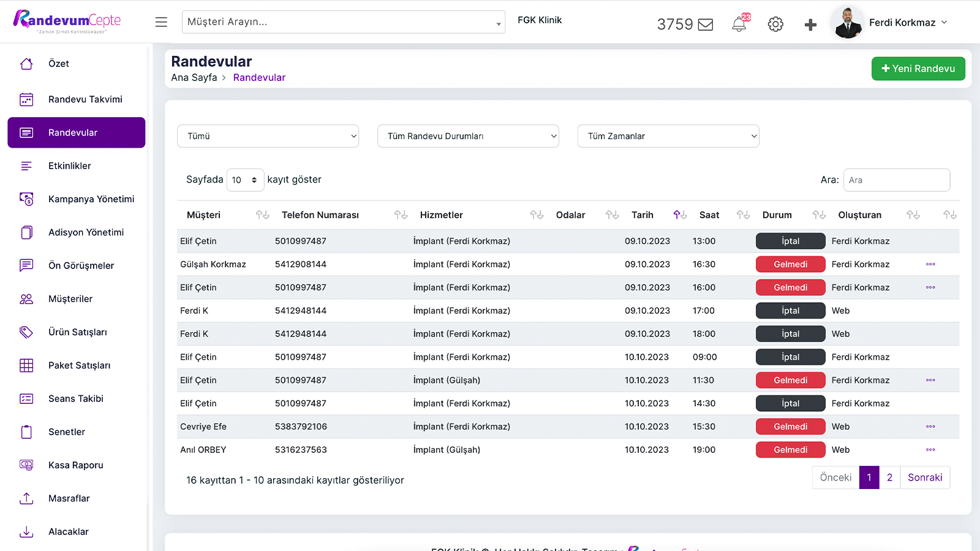Click the Önceki pagination button
The width and height of the screenshot is (980, 551).
click(x=835, y=477)
